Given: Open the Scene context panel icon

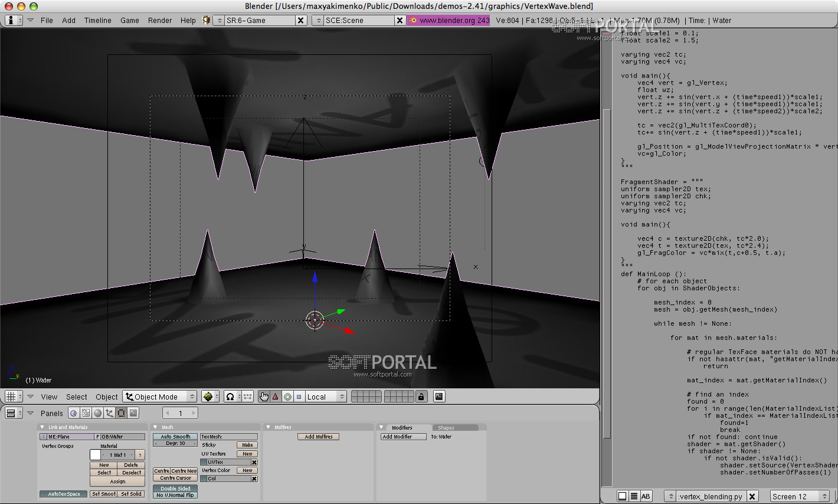Looking at the screenshot, I should pos(133,413).
